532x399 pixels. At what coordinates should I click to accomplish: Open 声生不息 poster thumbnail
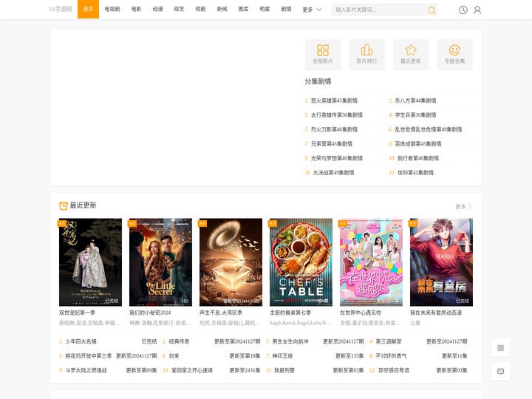(231, 262)
